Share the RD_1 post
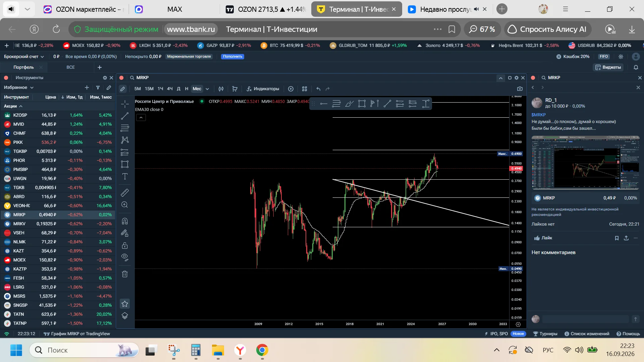 pos(626,238)
